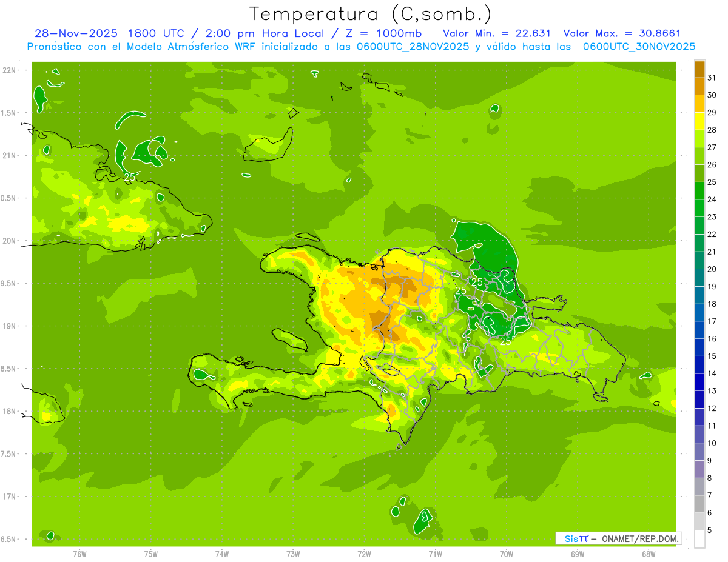Screen dimensions: 728x562
Task: Click the "Valor Min. = 22.631" readout
Action: point(497,33)
